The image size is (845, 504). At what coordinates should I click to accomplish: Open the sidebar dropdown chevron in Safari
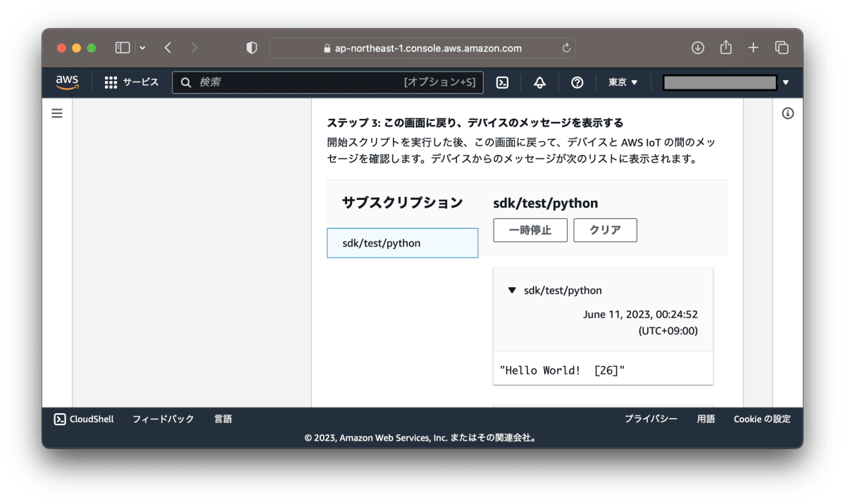142,47
